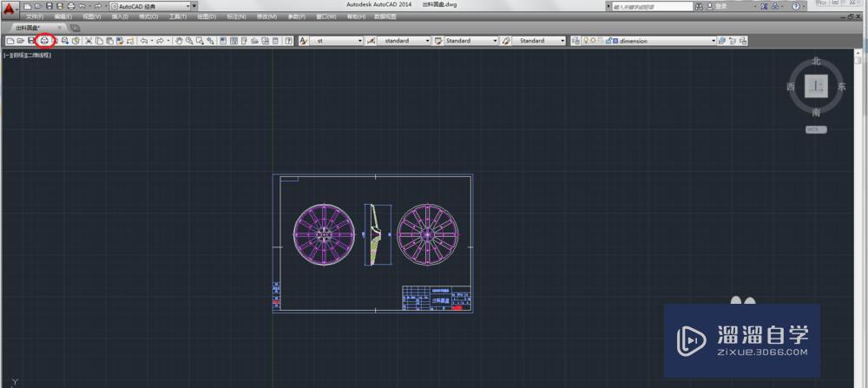Open the Tool Palettes window icon
This screenshot has width=868, height=388.
tap(244, 41)
